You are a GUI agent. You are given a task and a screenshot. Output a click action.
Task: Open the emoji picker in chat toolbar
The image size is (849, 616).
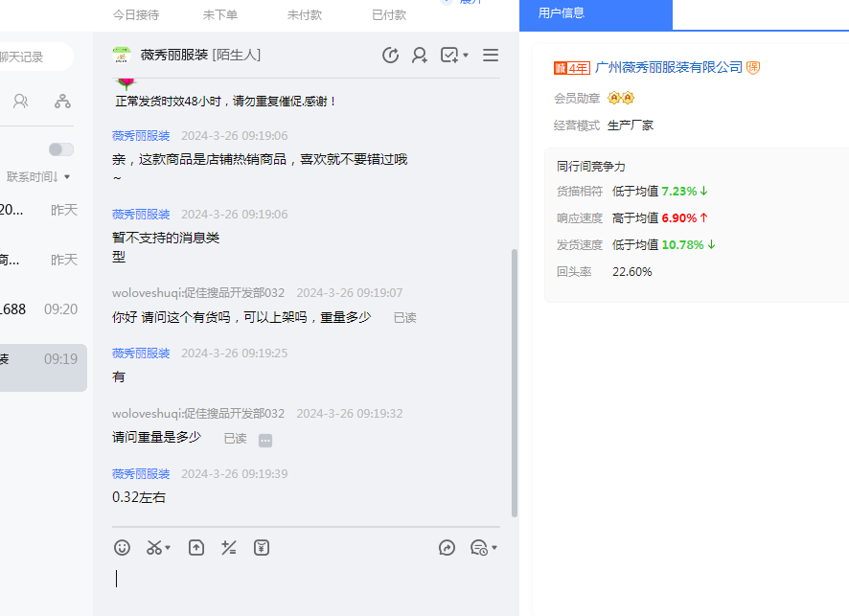tap(122, 548)
